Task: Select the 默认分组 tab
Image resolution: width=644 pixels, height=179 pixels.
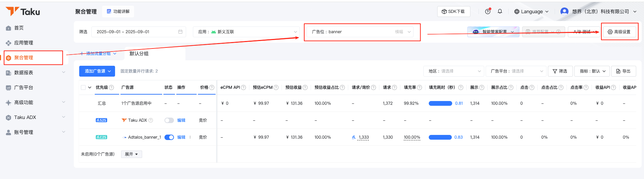Action: [139, 54]
